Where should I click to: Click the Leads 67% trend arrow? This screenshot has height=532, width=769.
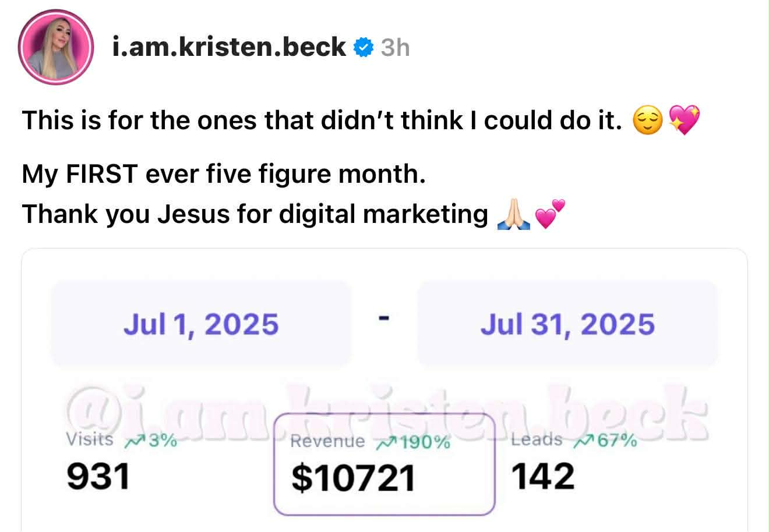pyautogui.click(x=583, y=441)
